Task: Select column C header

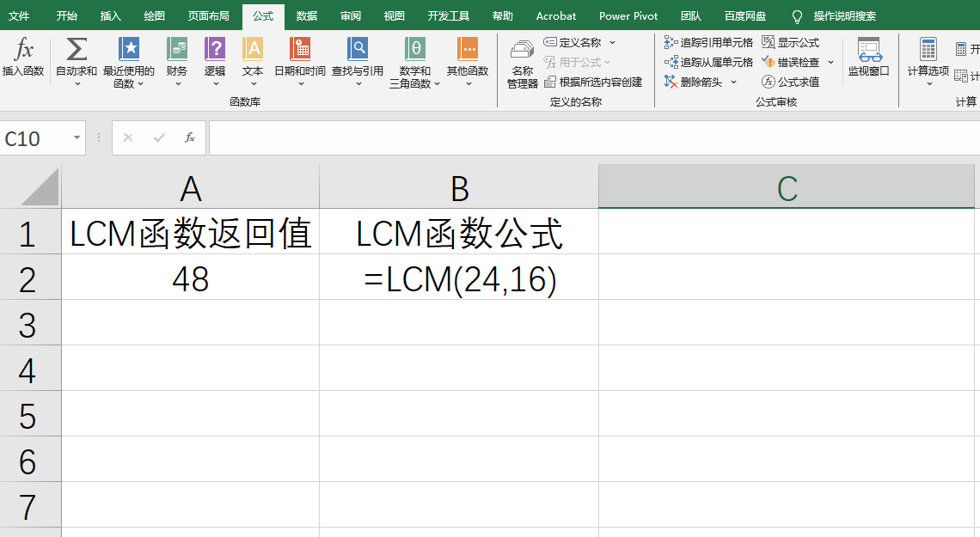Action: pyautogui.click(x=787, y=187)
